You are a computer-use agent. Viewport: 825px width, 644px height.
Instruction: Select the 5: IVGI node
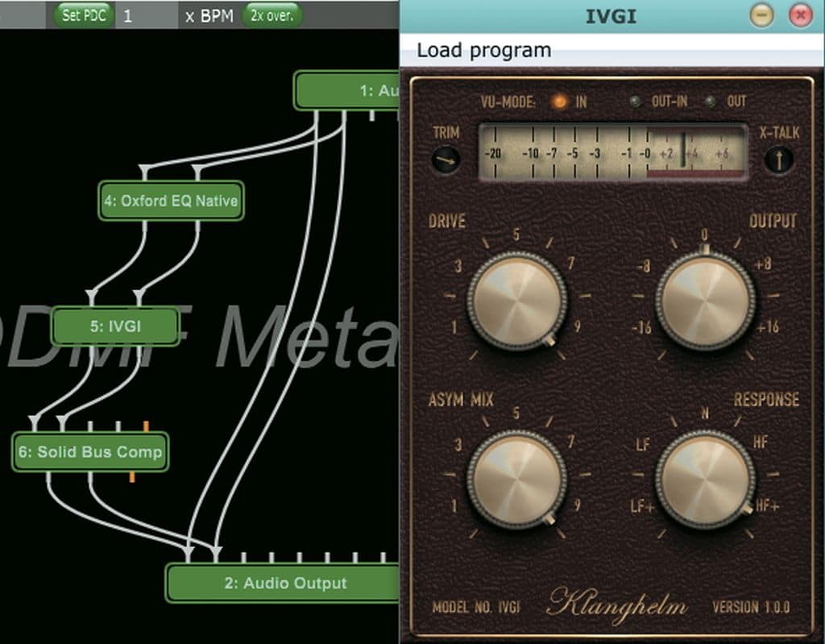tap(115, 326)
